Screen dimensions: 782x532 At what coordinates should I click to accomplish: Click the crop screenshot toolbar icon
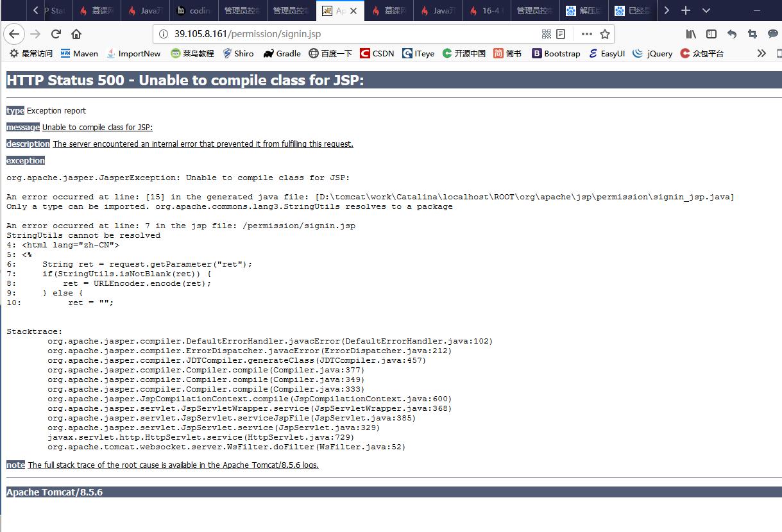click(x=752, y=34)
